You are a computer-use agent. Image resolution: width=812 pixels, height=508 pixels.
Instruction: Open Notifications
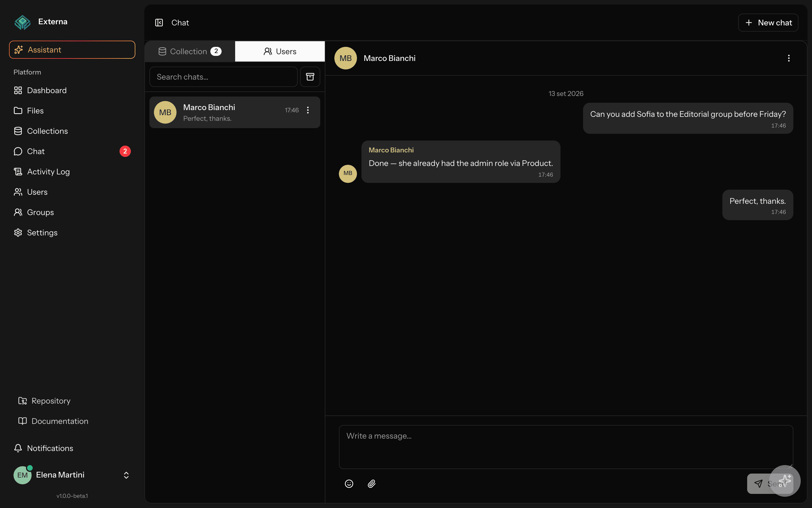(x=72, y=448)
